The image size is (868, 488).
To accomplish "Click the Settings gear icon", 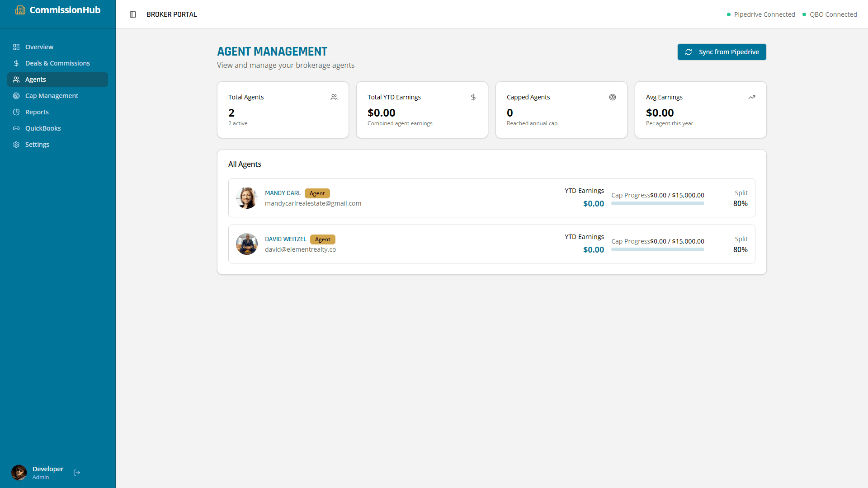I will coord(16,145).
